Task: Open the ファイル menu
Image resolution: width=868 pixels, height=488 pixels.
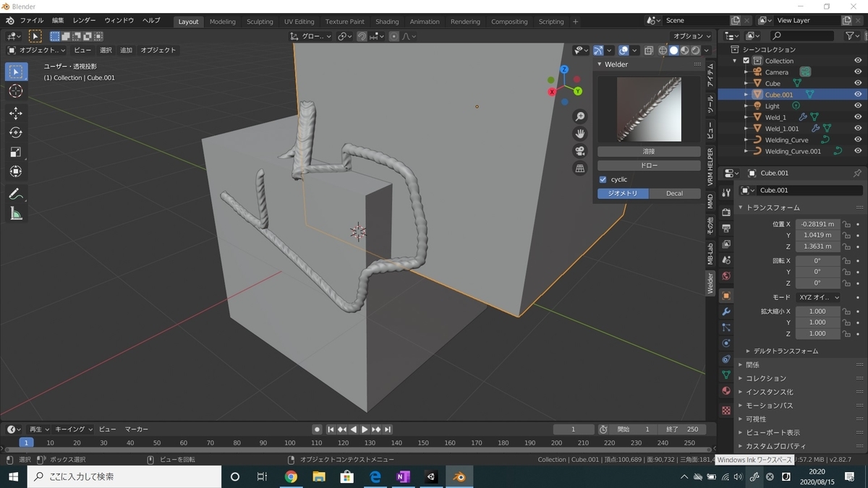Action: click(x=31, y=21)
